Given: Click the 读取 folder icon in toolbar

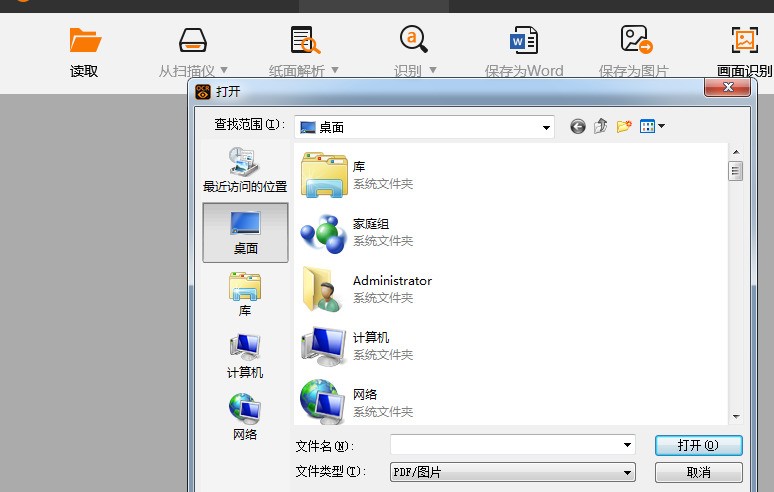Looking at the screenshot, I should pos(85,40).
